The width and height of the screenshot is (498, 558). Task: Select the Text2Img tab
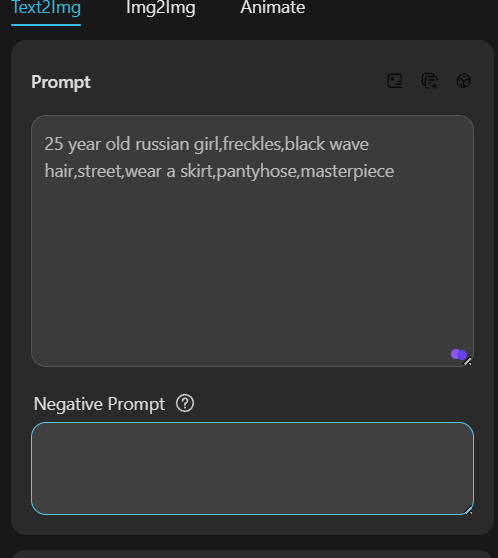click(x=46, y=8)
